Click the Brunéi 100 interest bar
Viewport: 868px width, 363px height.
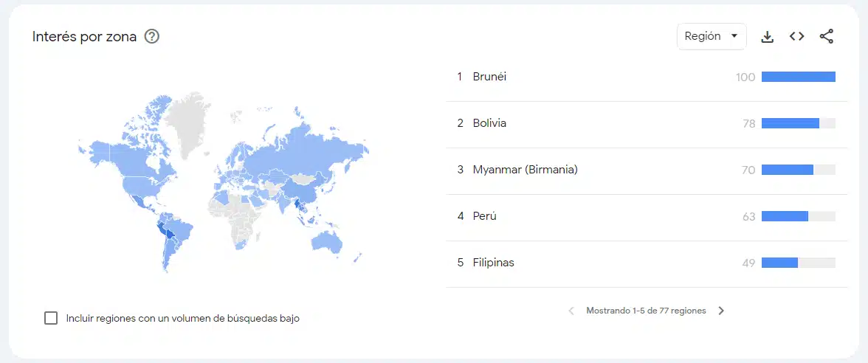[798, 77]
